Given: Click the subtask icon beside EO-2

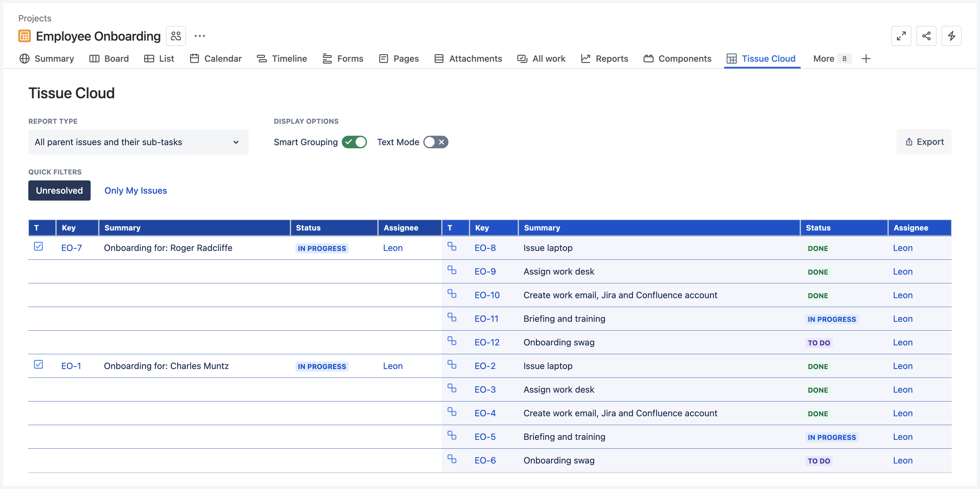Looking at the screenshot, I should click(452, 365).
